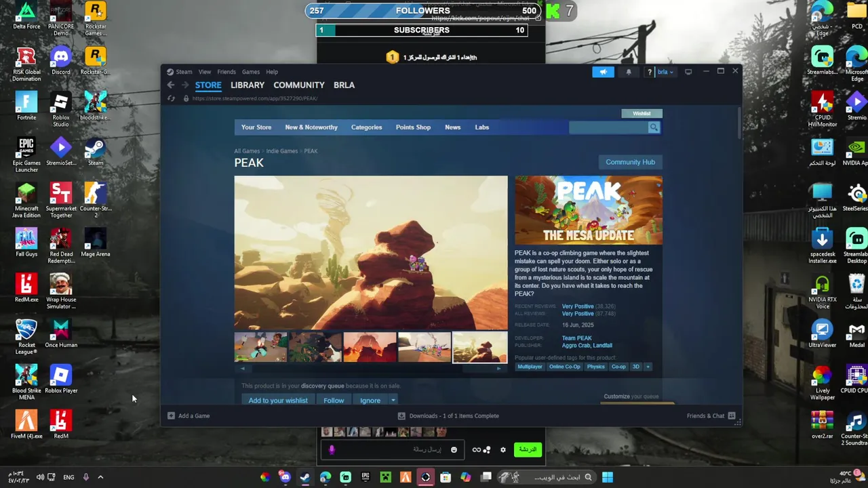868x488 pixels.
Task: Select the red volcano screenshot thumbnail
Action: click(370, 347)
